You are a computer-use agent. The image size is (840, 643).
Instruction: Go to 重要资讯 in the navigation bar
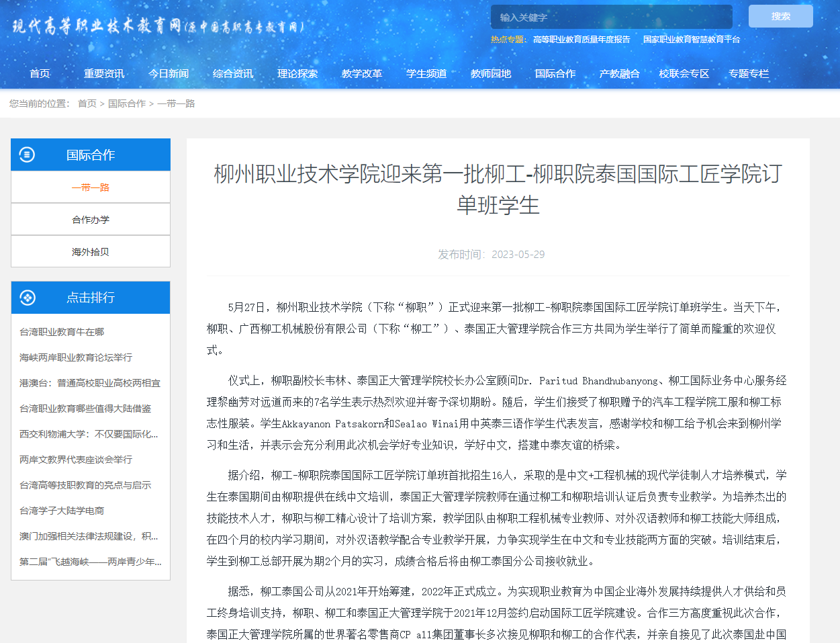click(104, 73)
